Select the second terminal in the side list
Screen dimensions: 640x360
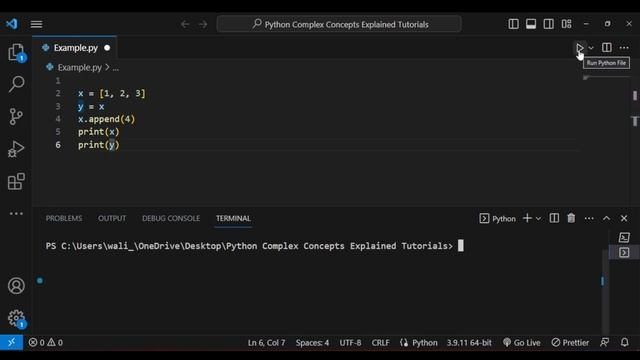click(624, 253)
